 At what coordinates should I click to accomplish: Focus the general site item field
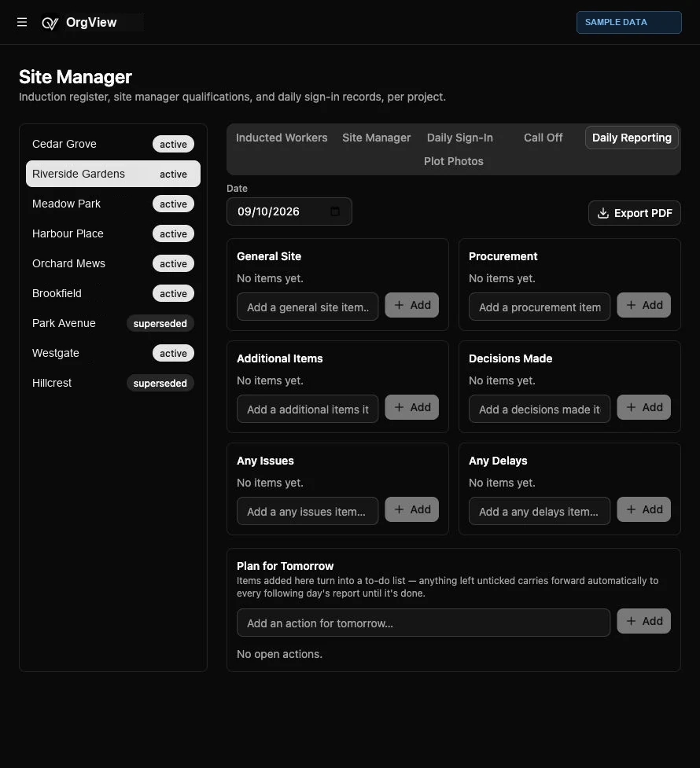[x=308, y=307]
